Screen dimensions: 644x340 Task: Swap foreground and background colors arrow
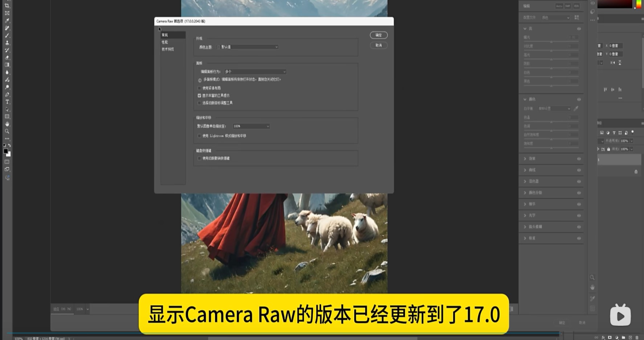[x=9, y=145]
